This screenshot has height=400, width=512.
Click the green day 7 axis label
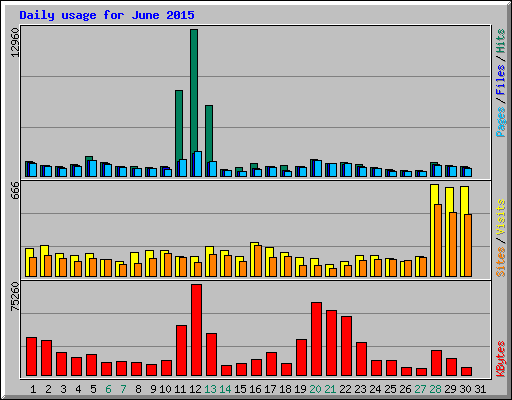(123, 389)
